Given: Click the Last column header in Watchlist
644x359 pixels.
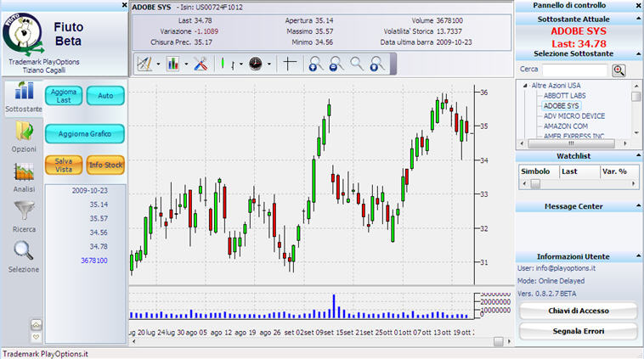Looking at the screenshot, I should (579, 171).
